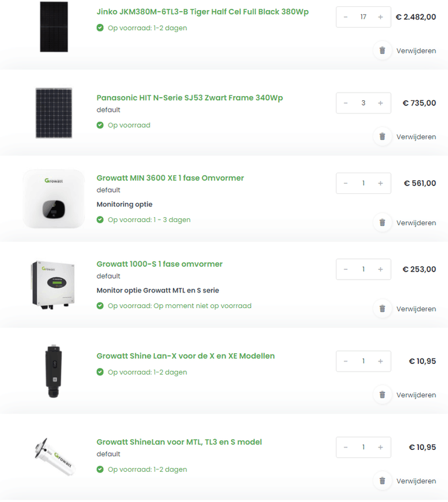
Task: Click the Growatt Shine Lan-X product image
Action: (x=53, y=371)
